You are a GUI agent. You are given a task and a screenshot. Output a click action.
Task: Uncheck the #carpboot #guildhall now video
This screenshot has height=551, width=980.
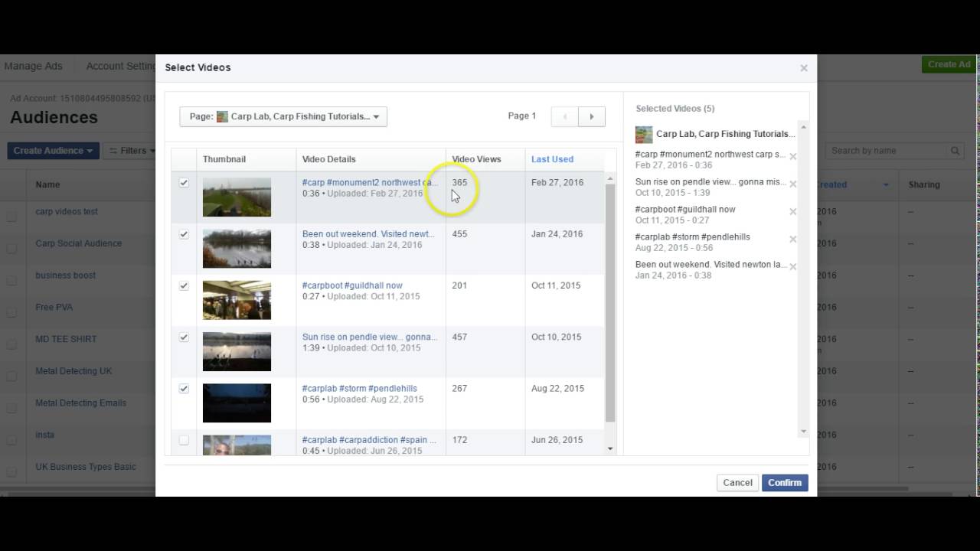(184, 285)
